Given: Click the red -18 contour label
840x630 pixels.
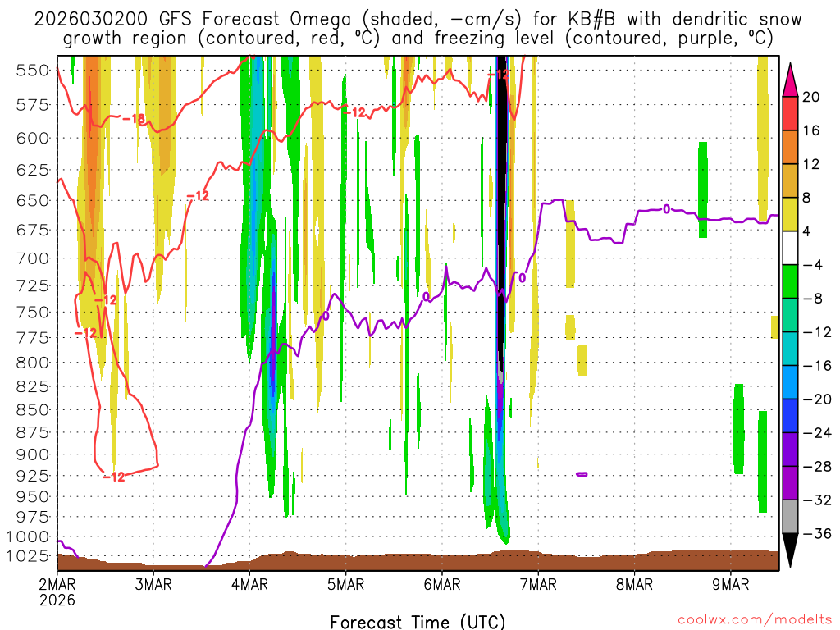Looking at the screenshot, I should [134, 118].
